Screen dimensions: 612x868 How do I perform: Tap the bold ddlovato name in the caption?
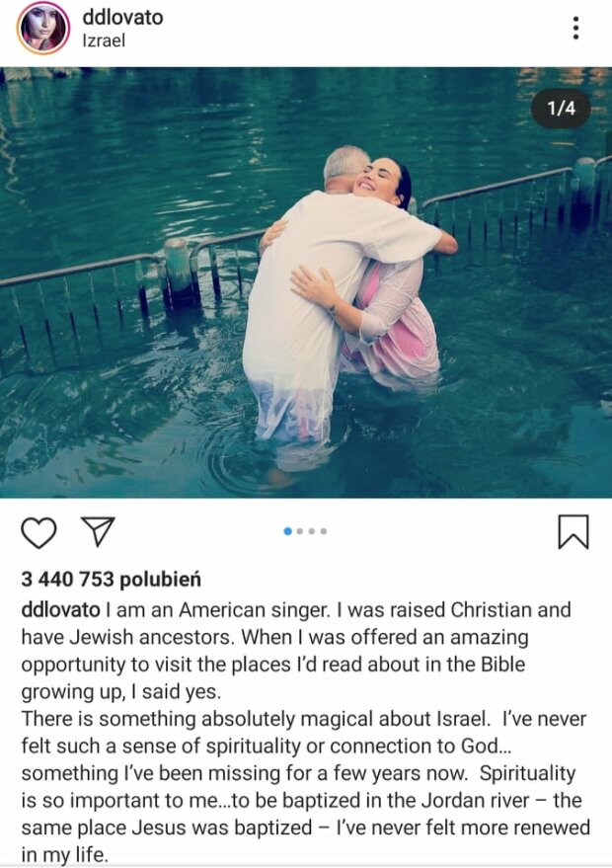(61, 610)
